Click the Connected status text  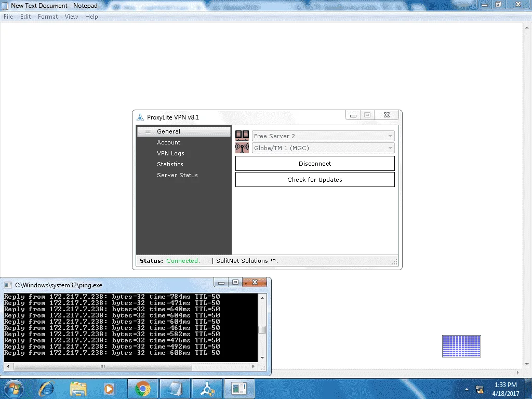(183, 261)
